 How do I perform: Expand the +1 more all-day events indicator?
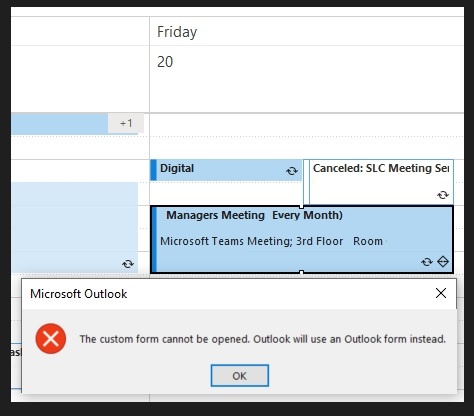[126, 123]
